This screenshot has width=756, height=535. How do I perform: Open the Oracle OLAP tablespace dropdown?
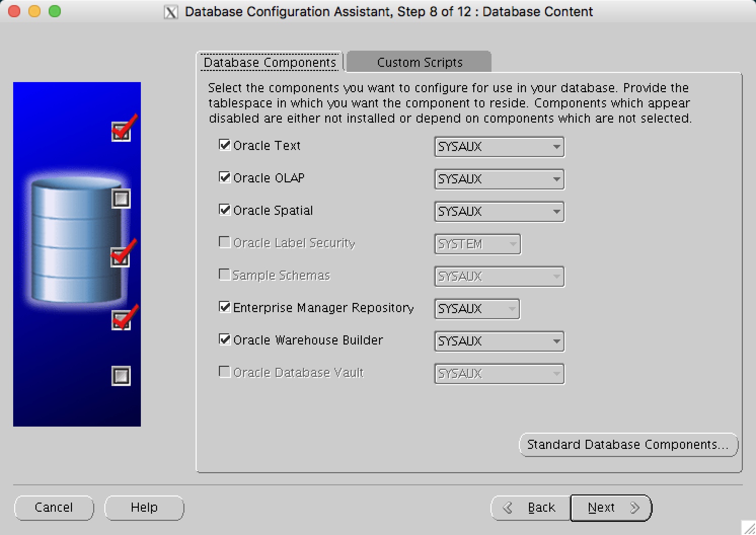(x=499, y=179)
